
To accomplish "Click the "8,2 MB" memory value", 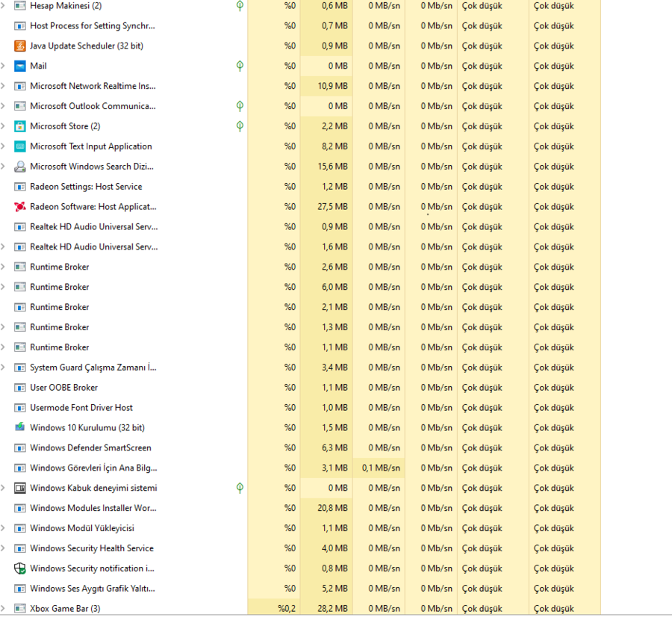I will (335, 146).
